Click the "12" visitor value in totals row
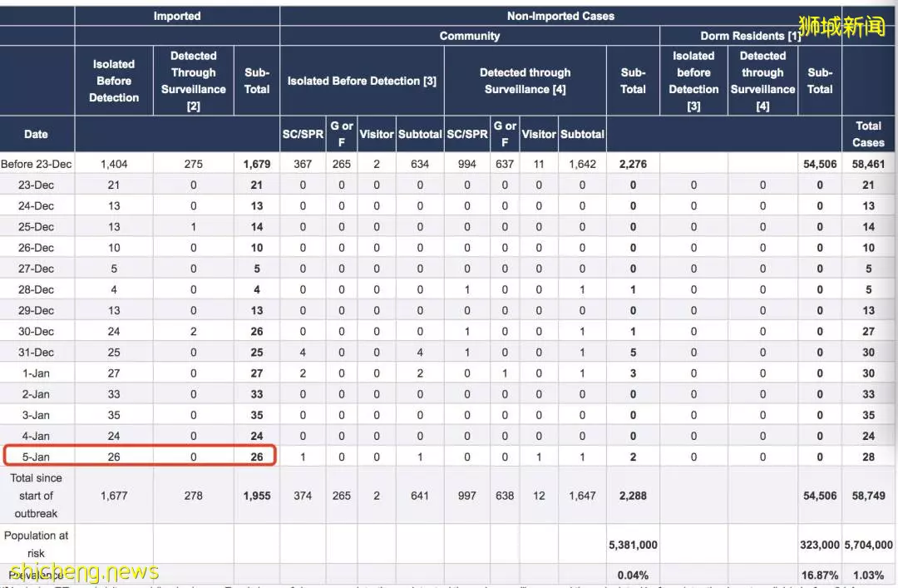Image resolution: width=898 pixels, height=588 pixels. tap(539, 496)
